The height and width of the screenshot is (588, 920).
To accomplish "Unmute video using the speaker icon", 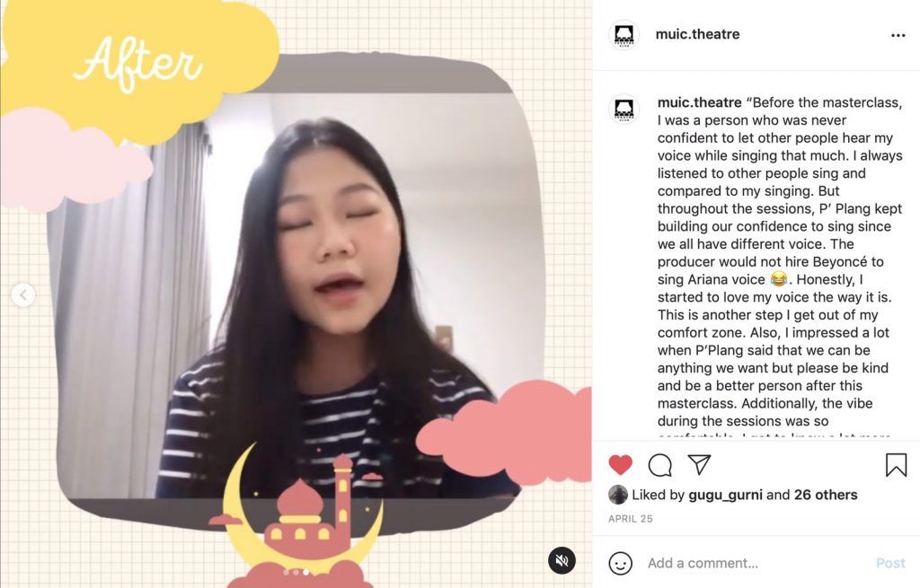I will (562, 560).
